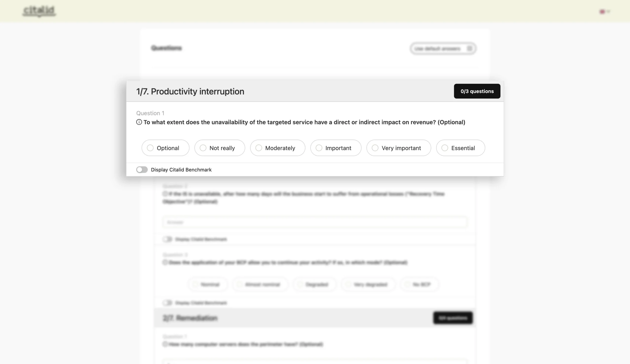Click the user profile icon top right
Image resolution: width=630 pixels, height=364 pixels.
tap(603, 10)
